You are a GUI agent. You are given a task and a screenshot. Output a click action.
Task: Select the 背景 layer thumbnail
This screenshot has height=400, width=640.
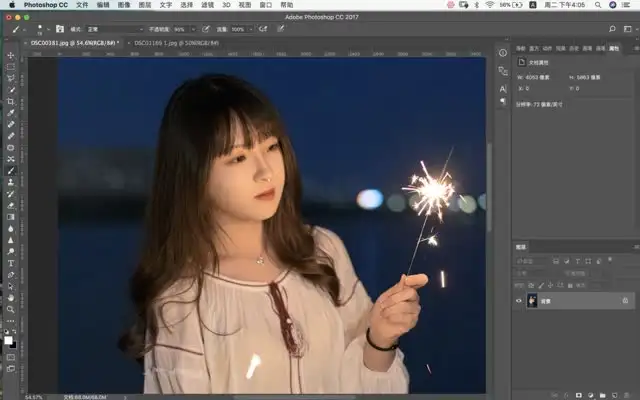532,300
